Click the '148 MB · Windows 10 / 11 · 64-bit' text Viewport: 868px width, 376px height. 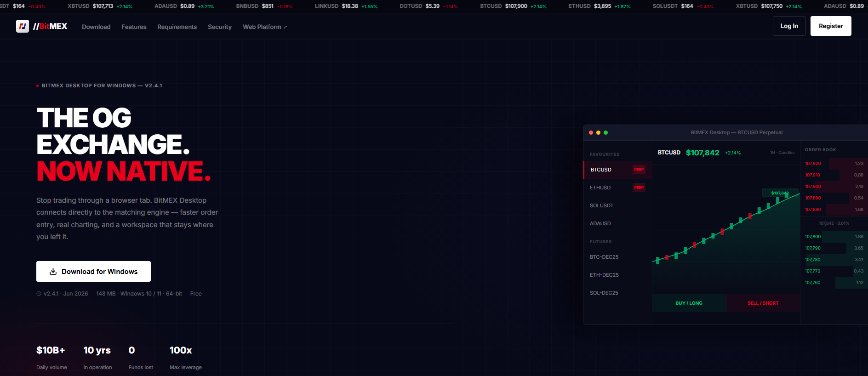pos(139,294)
